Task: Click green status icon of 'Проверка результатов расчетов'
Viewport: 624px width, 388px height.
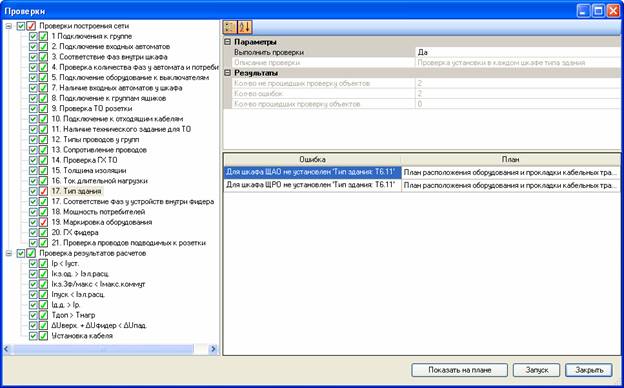Action: [31, 253]
